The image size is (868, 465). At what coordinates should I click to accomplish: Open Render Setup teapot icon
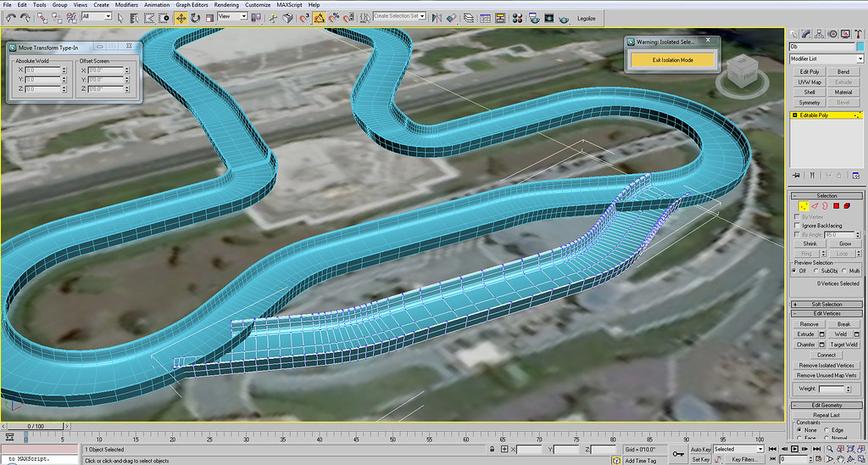pos(534,19)
